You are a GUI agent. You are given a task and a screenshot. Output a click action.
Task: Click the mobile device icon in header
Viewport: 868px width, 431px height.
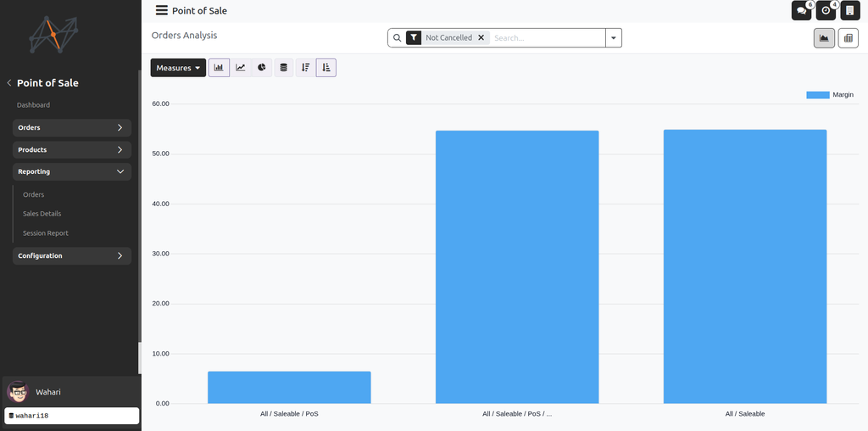[x=850, y=10]
